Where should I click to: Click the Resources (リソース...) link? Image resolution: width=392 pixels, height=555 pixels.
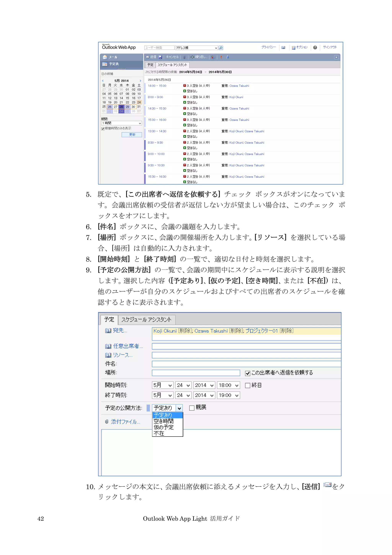point(123,355)
